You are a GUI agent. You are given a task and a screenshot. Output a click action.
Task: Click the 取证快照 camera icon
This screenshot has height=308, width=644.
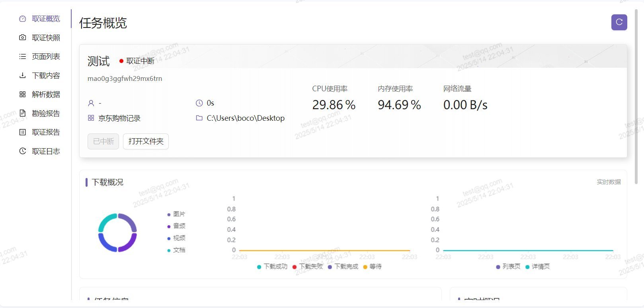pyautogui.click(x=23, y=37)
